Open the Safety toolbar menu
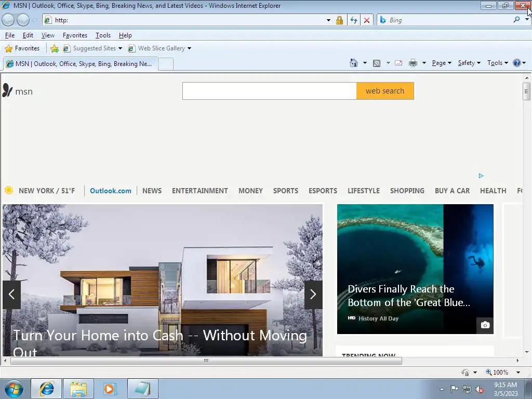Image resolution: width=532 pixels, height=399 pixels. [469, 63]
